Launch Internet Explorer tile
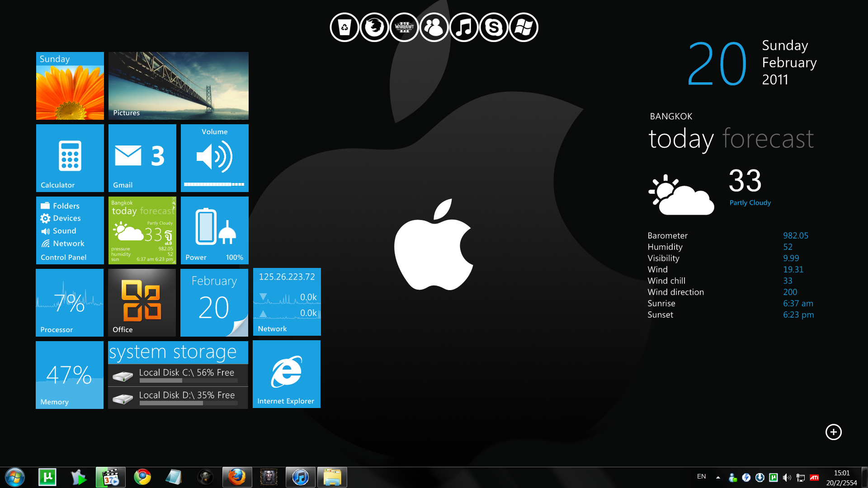The image size is (868, 488). tap(287, 374)
